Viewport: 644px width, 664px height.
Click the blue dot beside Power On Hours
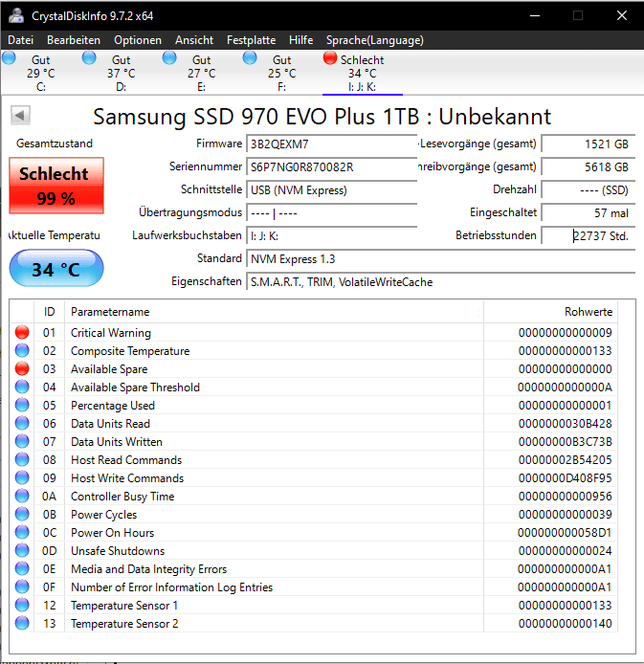pyautogui.click(x=22, y=533)
